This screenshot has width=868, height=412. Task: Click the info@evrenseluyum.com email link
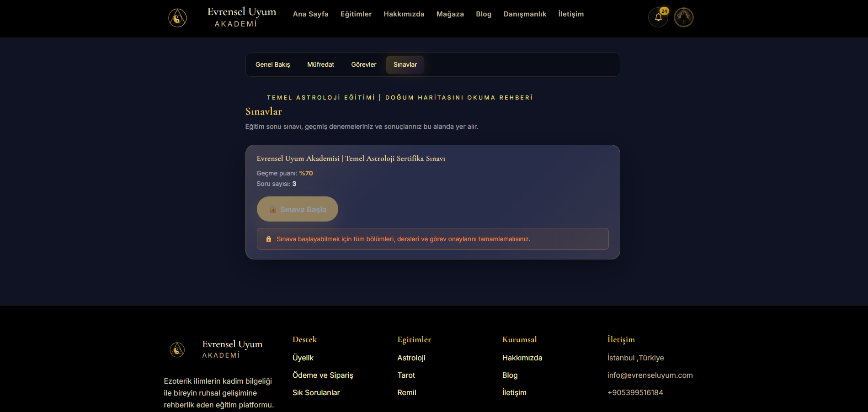(650, 375)
